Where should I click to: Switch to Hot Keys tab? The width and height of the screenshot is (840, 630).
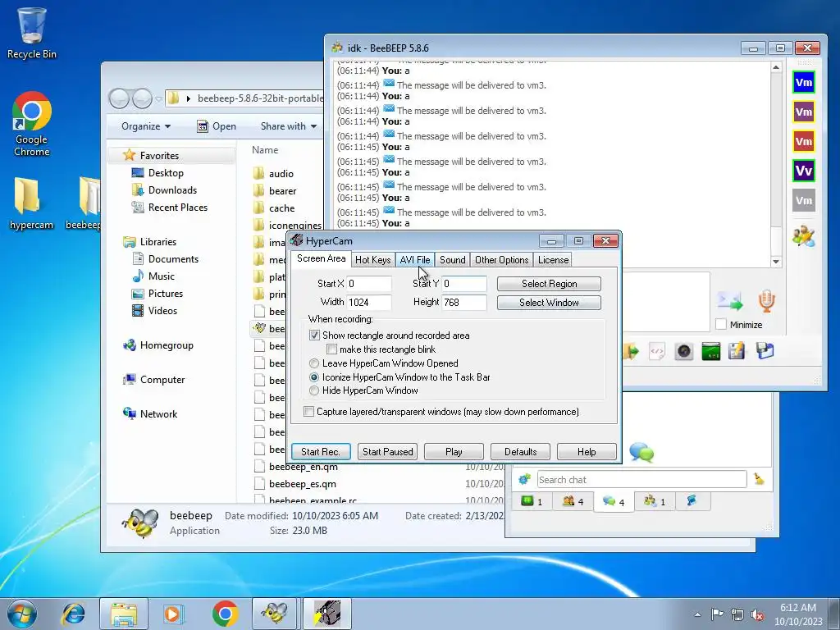pos(373,260)
